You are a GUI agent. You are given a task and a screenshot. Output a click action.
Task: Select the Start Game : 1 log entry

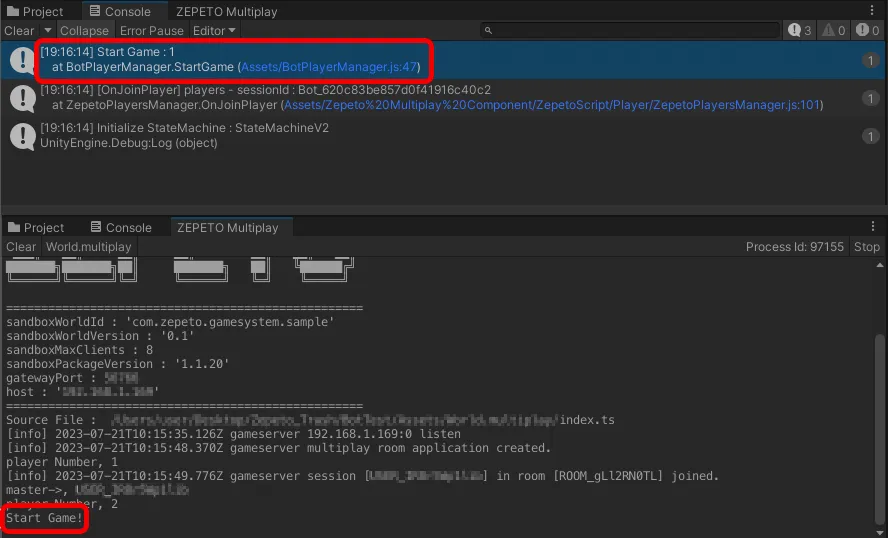(443, 60)
